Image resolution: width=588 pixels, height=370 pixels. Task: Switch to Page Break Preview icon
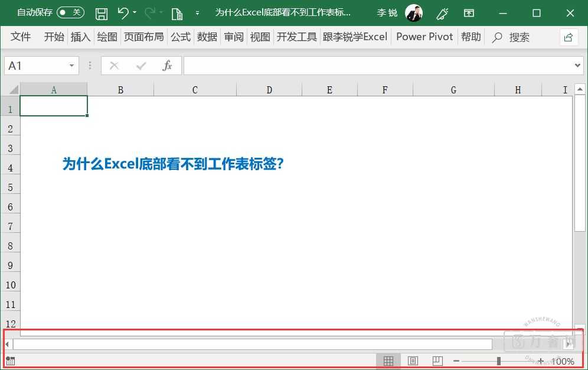[x=437, y=361]
